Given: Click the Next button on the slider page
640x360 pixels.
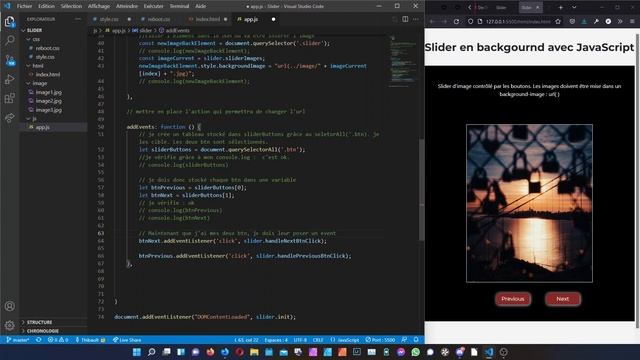Looking at the screenshot, I should click(562, 299).
